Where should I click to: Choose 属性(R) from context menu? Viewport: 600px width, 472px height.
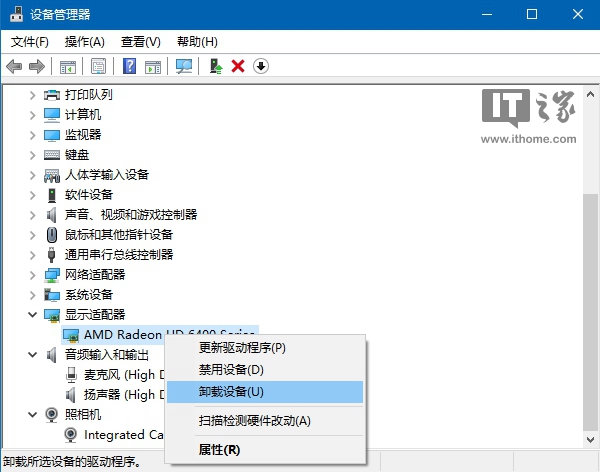265,450
